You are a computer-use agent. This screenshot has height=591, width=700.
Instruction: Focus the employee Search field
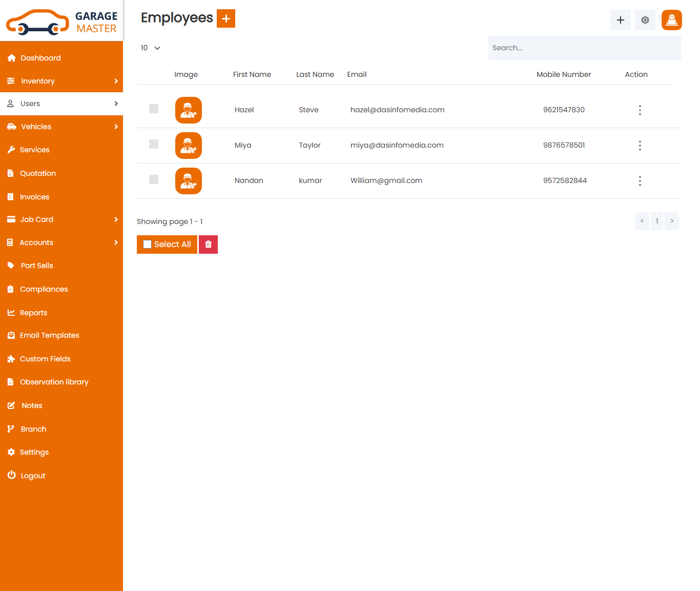tap(584, 48)
